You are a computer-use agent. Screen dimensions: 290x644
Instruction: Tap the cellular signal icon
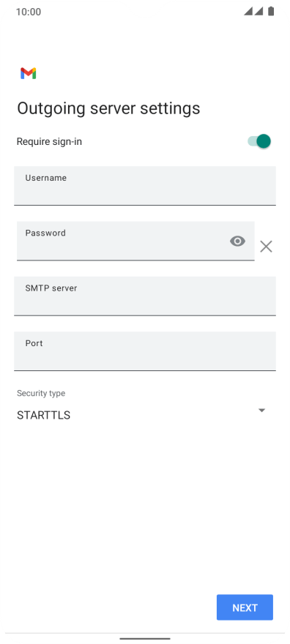pyautogui.click(x=248, y=11)
